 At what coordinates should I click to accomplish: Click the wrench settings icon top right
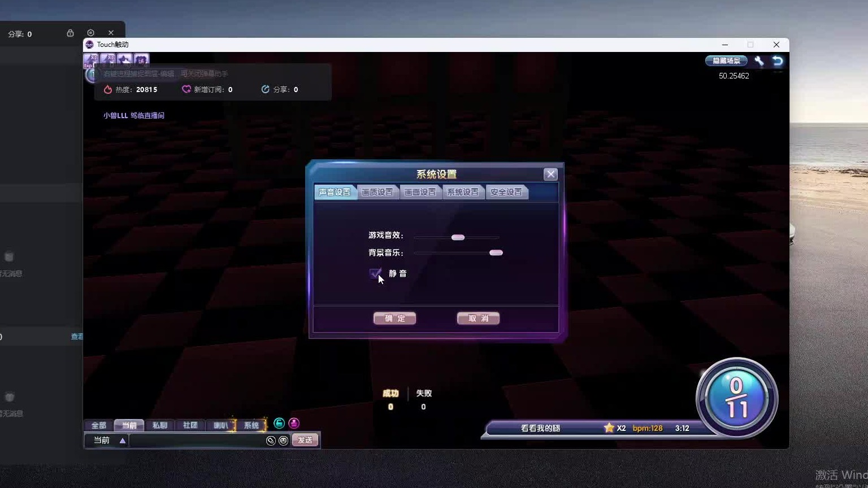759,61
